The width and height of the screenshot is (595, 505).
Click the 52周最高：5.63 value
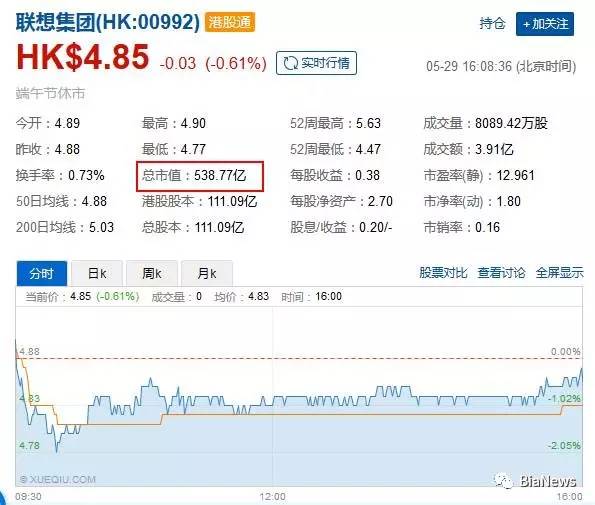coord(335,123)
